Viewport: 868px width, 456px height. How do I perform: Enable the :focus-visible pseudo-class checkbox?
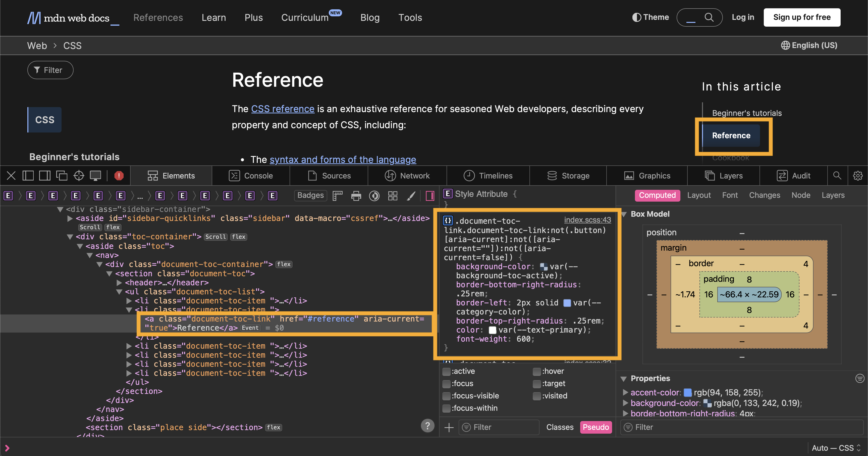[447, 396]
